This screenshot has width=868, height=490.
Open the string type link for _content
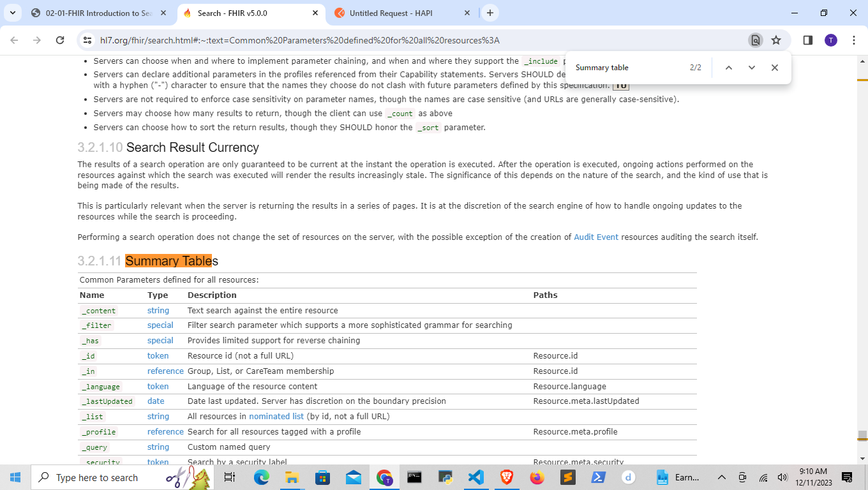158,311
